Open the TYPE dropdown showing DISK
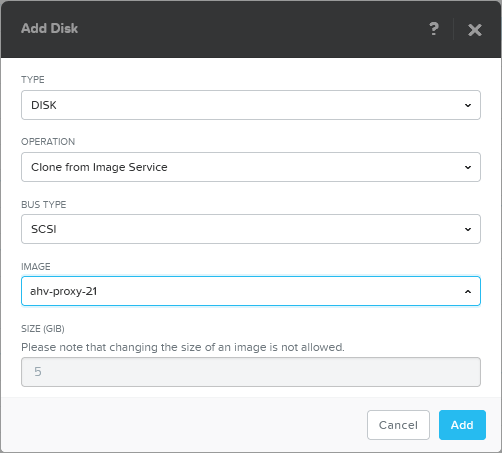This screenshot has width=502, height=453. (x=251, y=105)
